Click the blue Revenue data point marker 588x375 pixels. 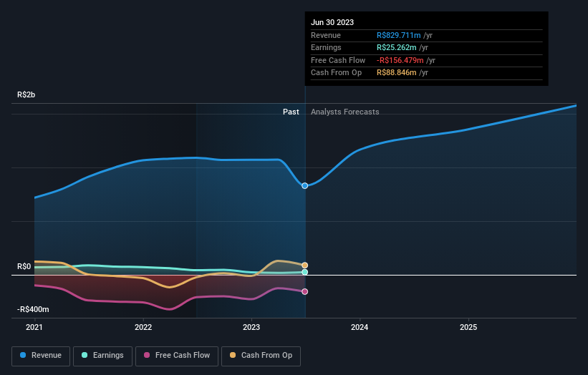[305, 186]
